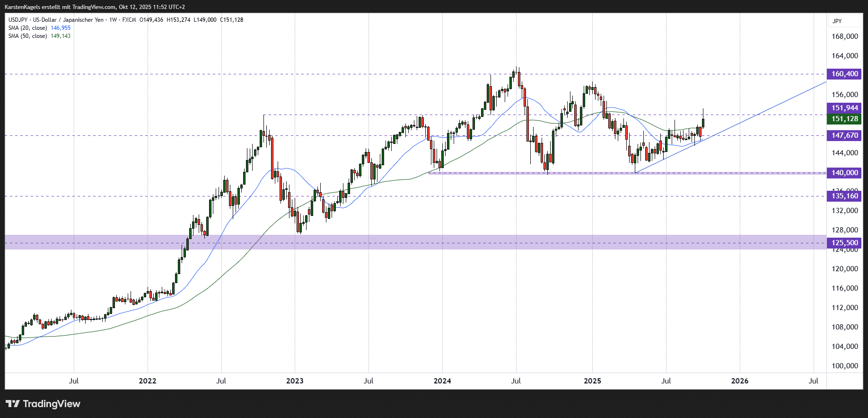Image resolution: width=868 pixels, height=418 pixels.
Task: Click the SMA (50, close) indicator legend
Action: tap(27, 36)
